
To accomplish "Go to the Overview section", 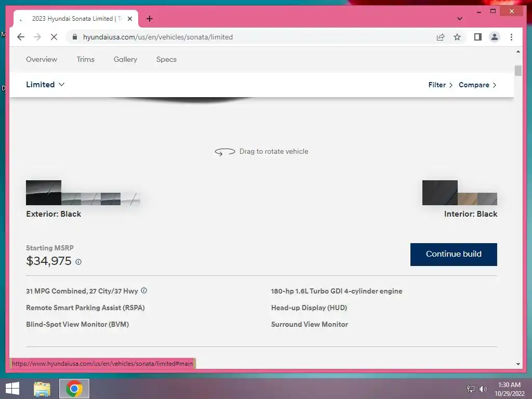I will tap(42, 59).
